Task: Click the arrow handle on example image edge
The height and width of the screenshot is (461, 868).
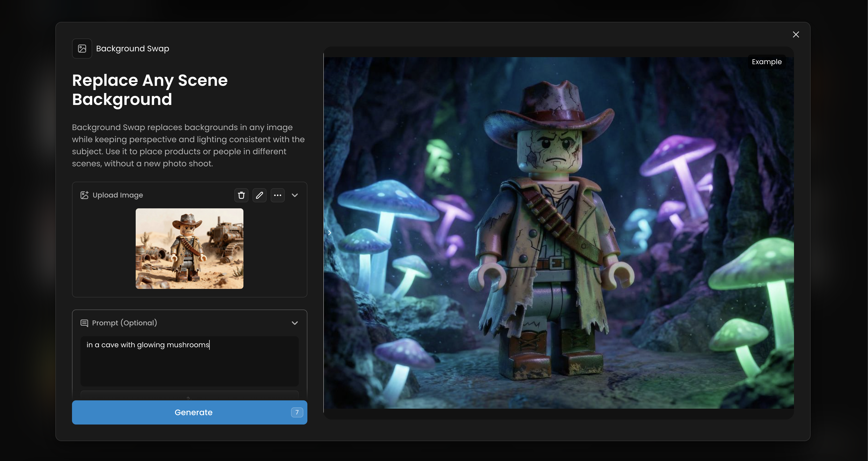Action: click(330, 233)
